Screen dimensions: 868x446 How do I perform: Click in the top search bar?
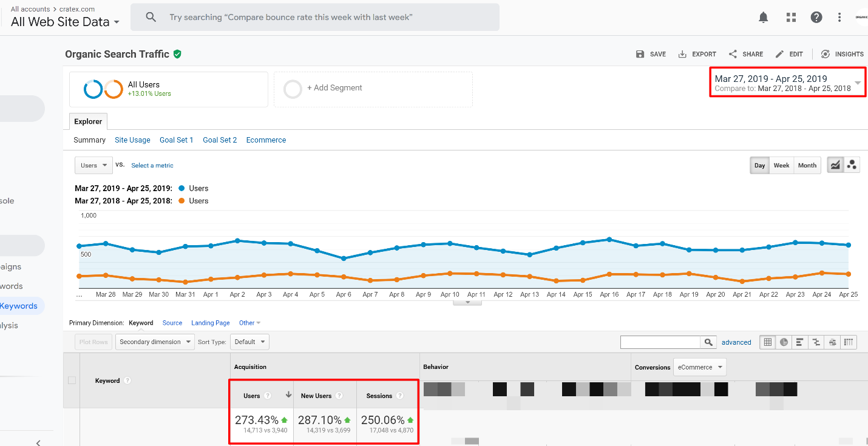pos(315,17)
